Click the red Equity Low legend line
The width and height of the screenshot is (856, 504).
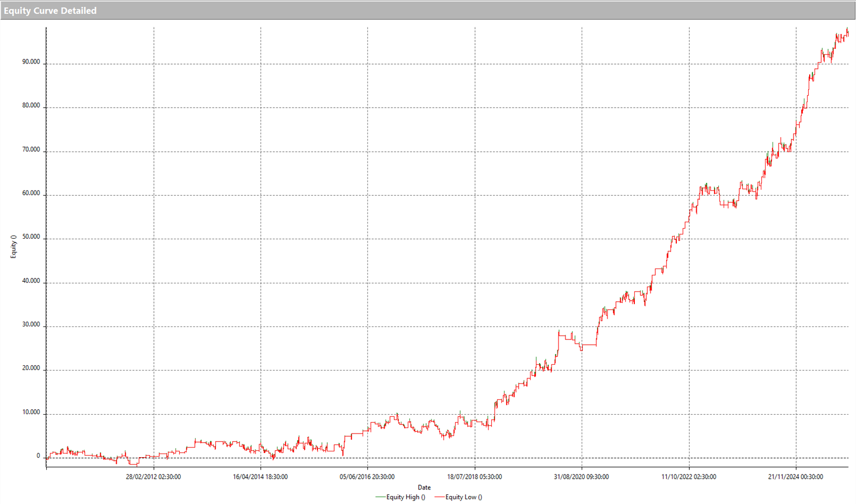coord(439,497)
